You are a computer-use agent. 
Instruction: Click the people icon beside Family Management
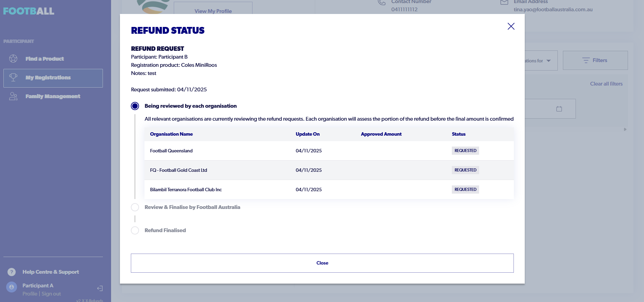coord(13,96)
